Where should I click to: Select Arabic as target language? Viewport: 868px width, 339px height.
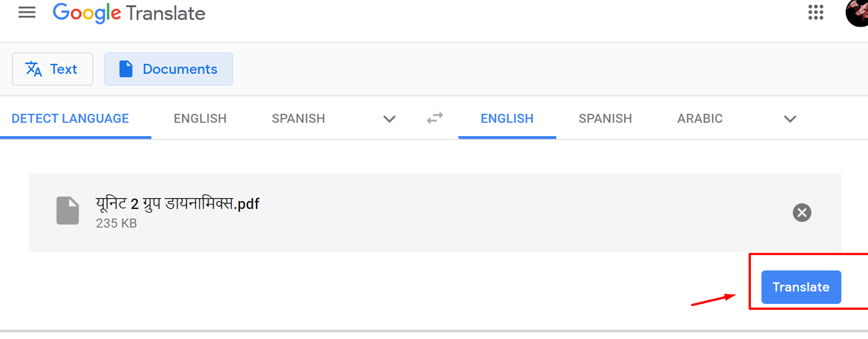pyautogui.click(x=700, y=118)
